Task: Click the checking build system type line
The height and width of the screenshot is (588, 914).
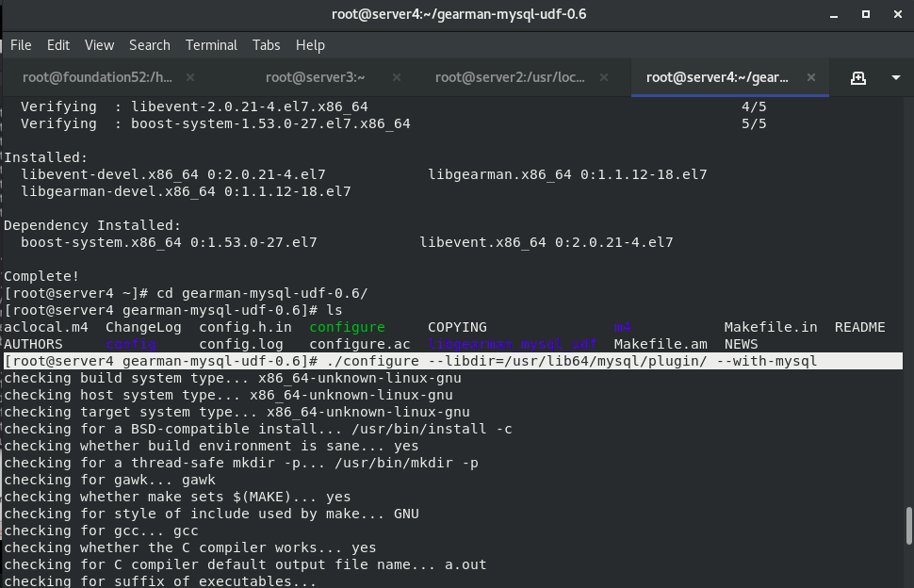Action: click(x=233, y=378)
